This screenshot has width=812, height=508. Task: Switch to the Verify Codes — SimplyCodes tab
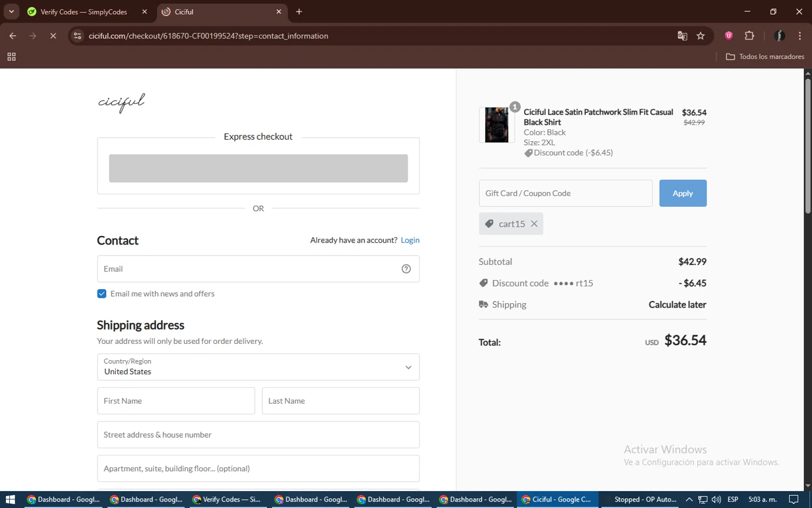click(84, 12)
